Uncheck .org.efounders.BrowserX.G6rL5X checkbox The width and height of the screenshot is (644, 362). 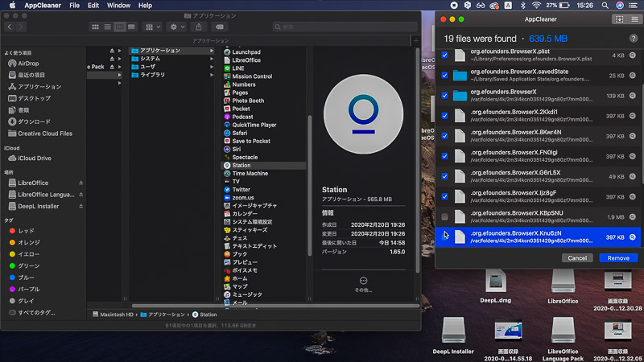coord(444,176)
